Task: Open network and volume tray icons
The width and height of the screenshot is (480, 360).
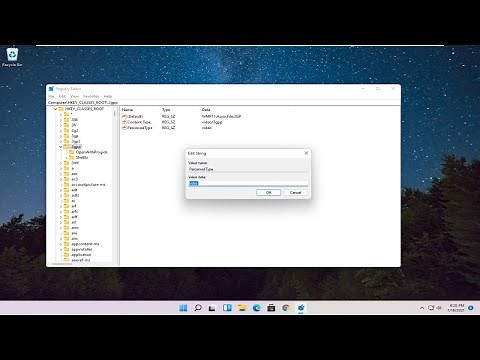Action: 434,308
